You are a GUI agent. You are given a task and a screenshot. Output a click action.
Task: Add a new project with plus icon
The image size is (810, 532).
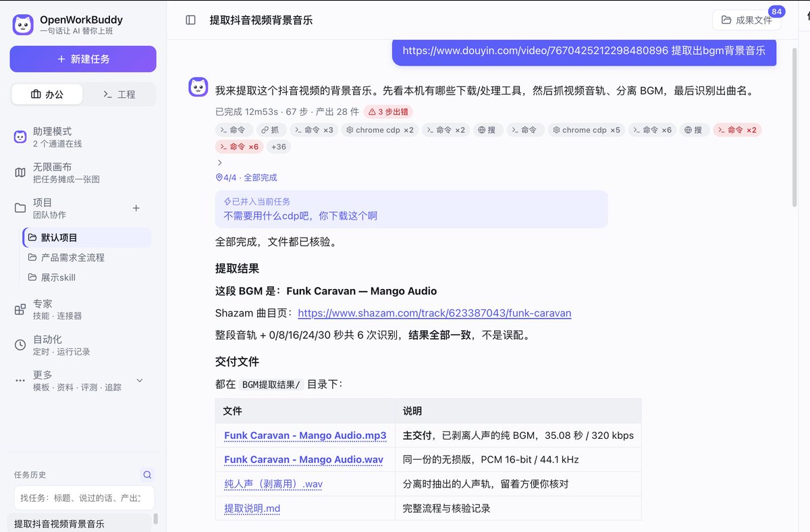[136, 208]
